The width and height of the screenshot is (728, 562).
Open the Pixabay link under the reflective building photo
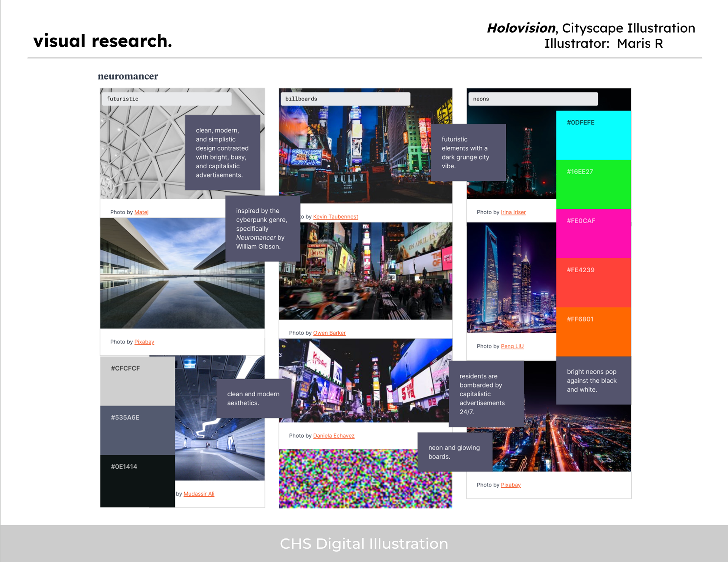click(x=144, y=342)
